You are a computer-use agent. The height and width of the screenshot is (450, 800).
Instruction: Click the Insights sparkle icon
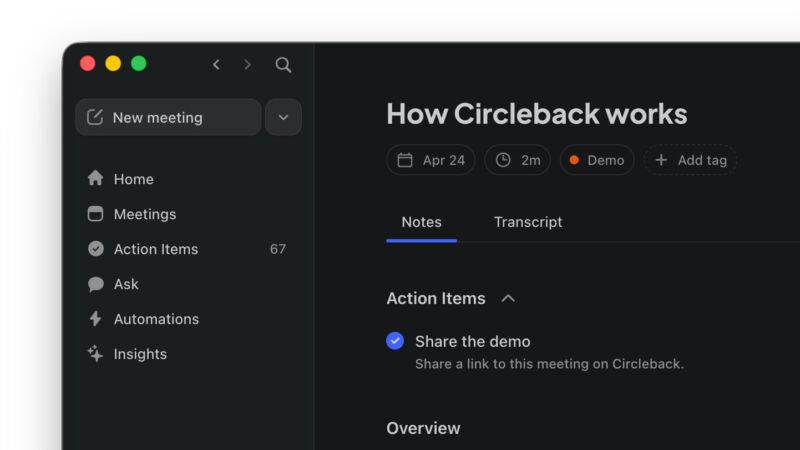coord(96,354)
